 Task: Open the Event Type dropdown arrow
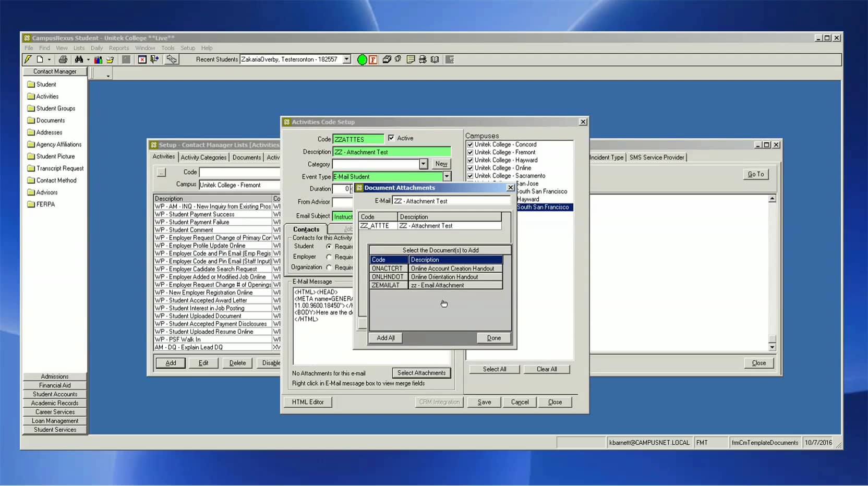(447, 177)
